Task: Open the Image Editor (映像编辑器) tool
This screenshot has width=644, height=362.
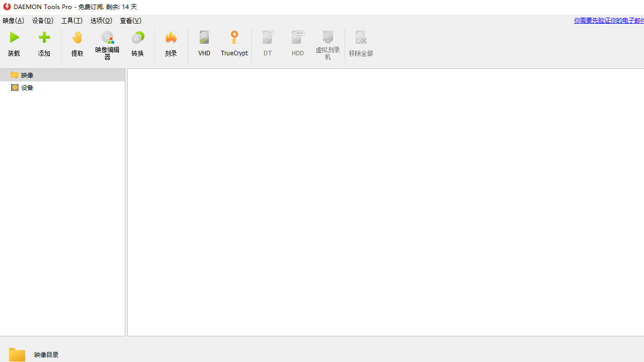Action: pos(107,38)
